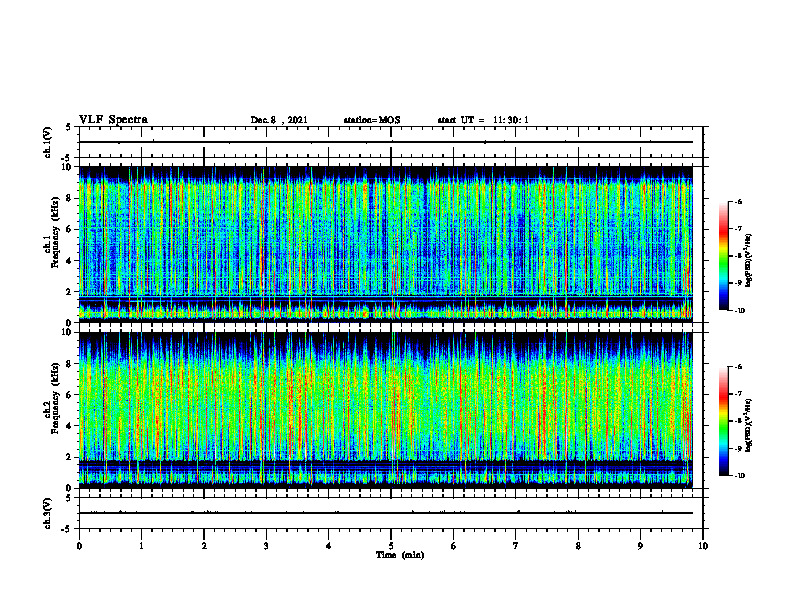The height and width of the screenshot is (612, 792).
Task: Click the ch.1 color scale bar
Action: click(x=724, y=256)
